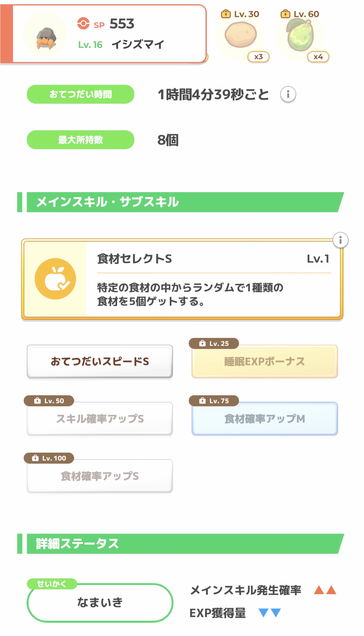The image size is (364, 636).
Task: Tap the EXP獲得量 down arrows
Action: 269,613
